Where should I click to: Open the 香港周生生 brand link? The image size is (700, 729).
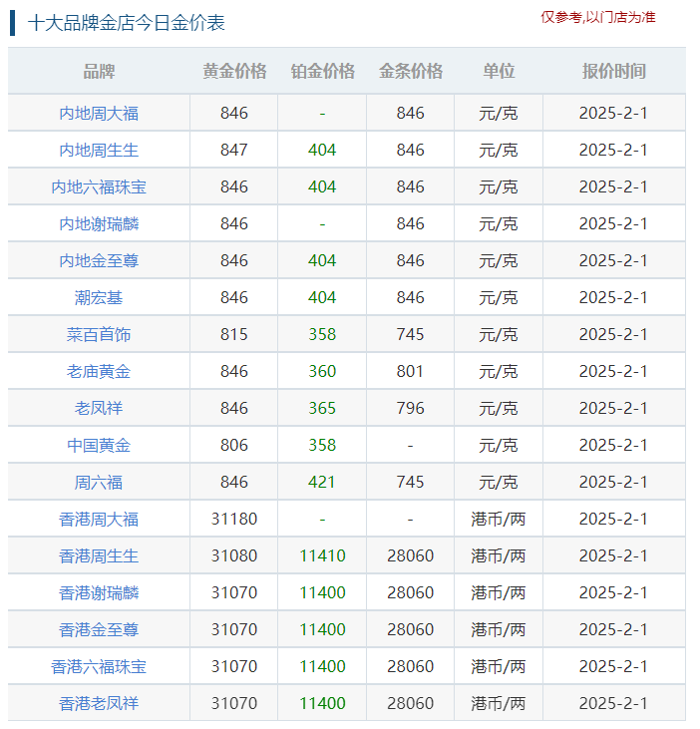click(x=99, y=555)
